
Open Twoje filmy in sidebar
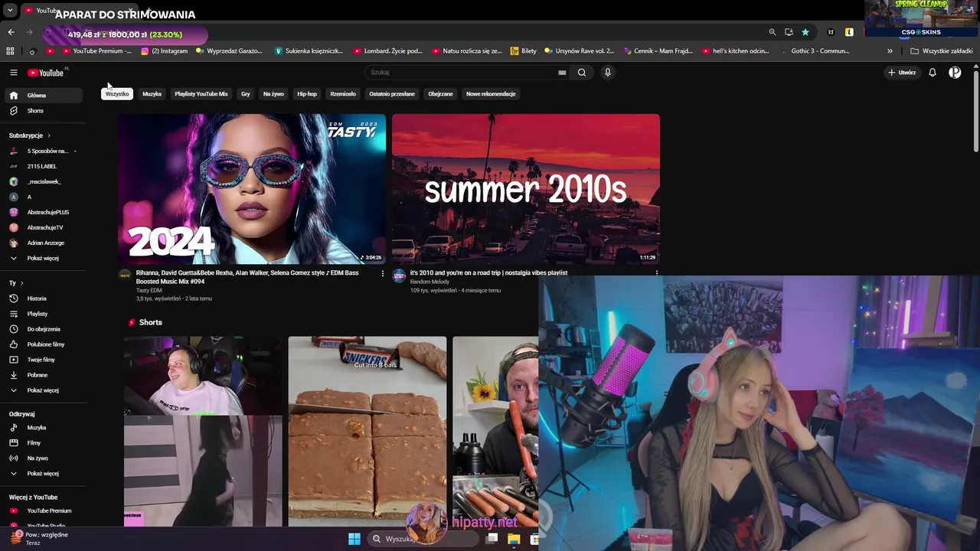tap(43, 360)
